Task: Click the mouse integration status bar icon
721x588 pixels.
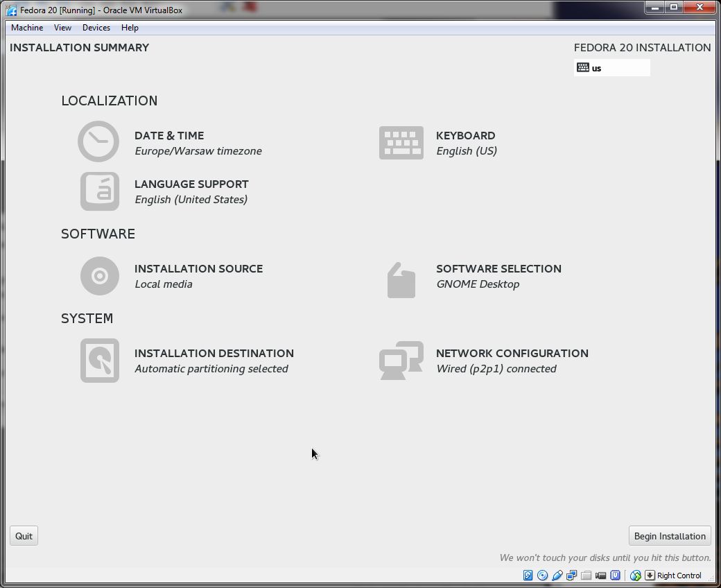Action: click(x=636, y=575)
